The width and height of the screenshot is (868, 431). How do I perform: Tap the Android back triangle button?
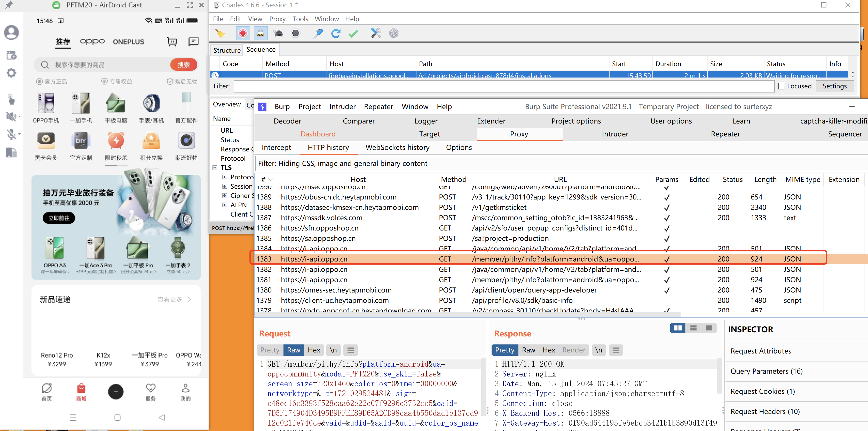click(162, 418)
